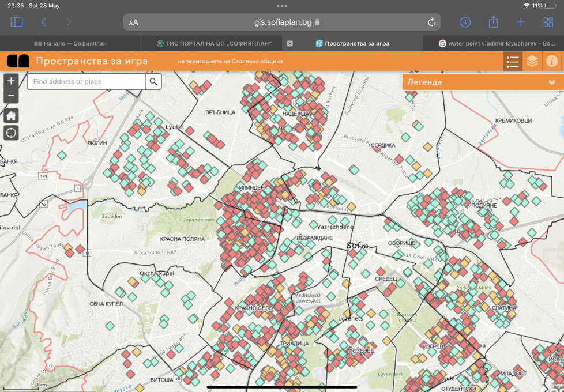Click the ВРЪБНИЦА district label
The image size is (564, 392).
220,112
